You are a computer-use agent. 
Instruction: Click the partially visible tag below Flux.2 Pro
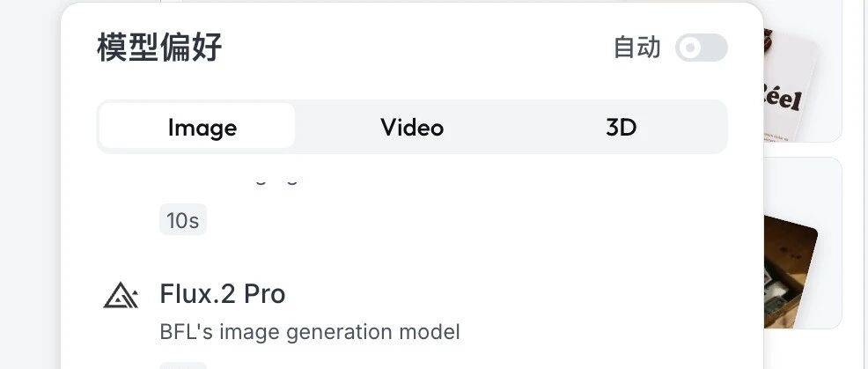[x=183, y=365]
